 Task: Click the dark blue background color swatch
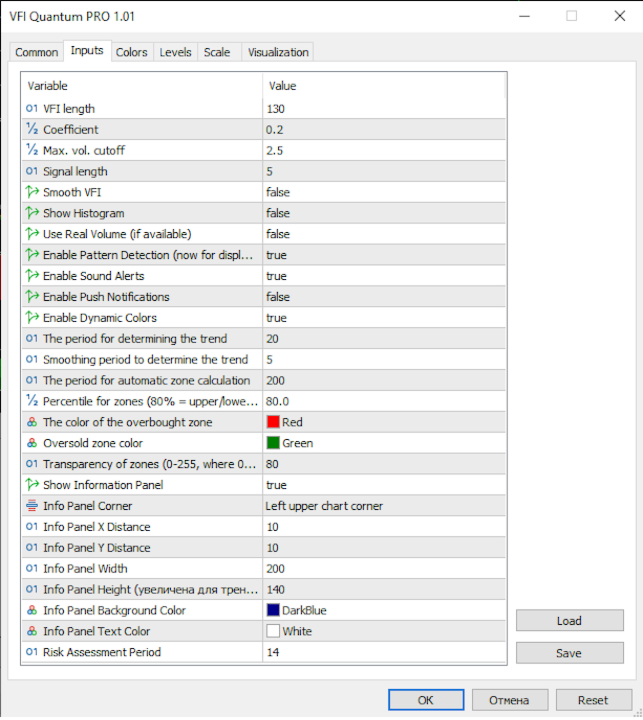273,610
